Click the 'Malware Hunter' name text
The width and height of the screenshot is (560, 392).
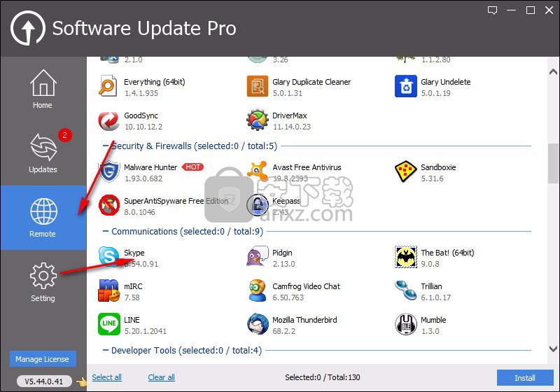tap(150, 167)
